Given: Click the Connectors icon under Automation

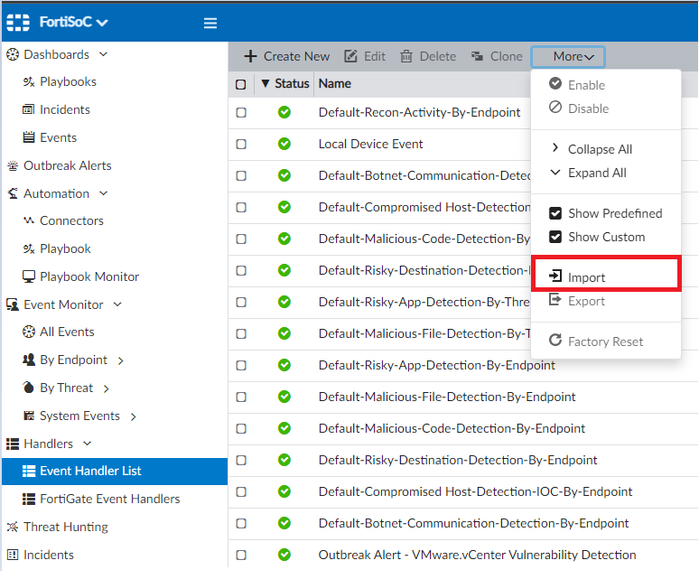Looking at the screenshot, I should 29,220.
